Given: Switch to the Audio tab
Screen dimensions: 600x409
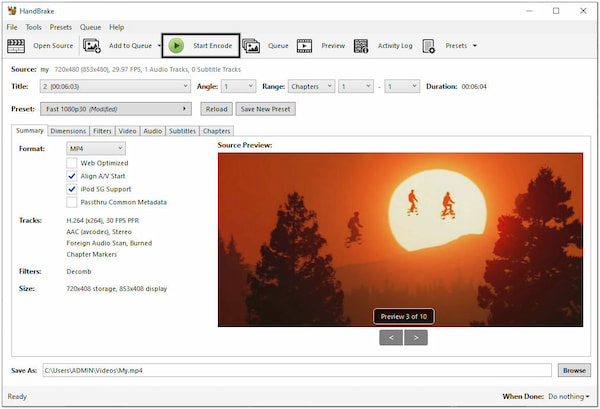Looking at the screenshot, I should click(153, 131).
